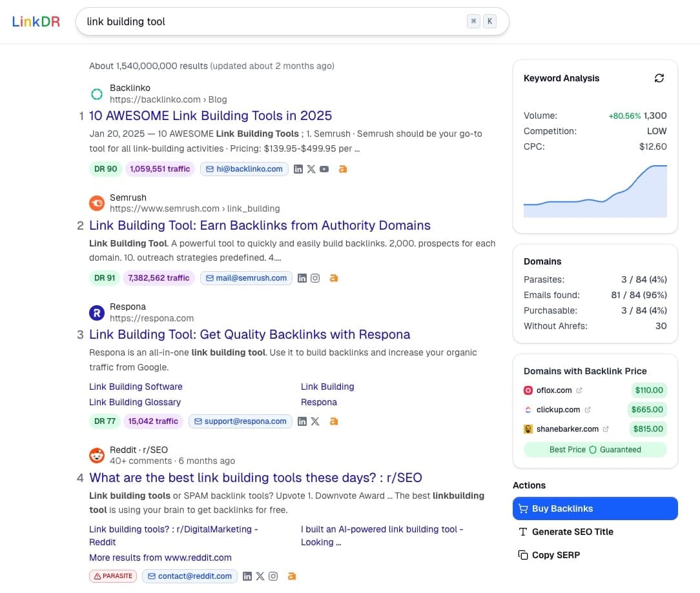Screen dimensions: 700x593
Task: Click the Semrush favicon
Action: click(97, 203)
